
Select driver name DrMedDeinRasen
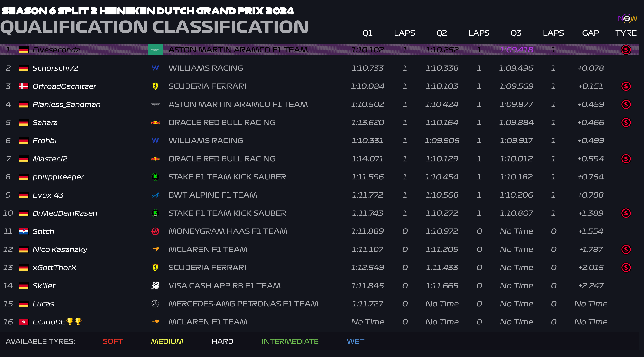[x=65, y=213]
